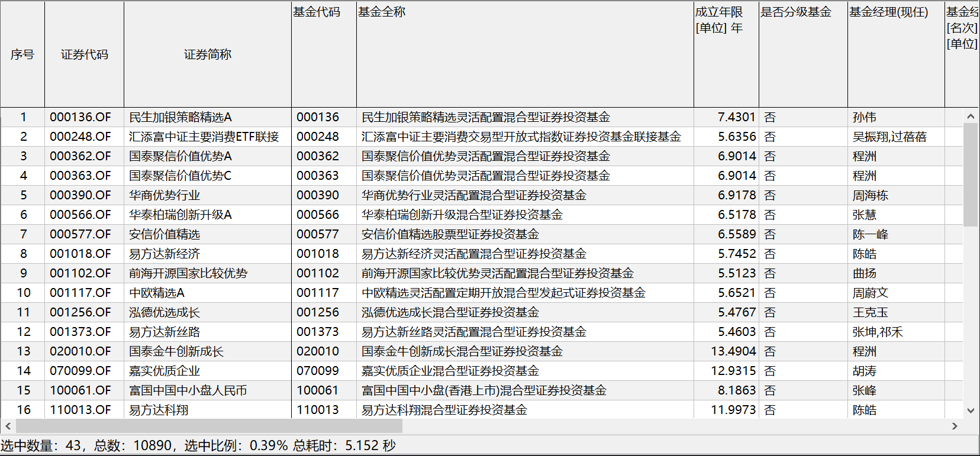
Task: Click row number 10
Action: (22, 293)
